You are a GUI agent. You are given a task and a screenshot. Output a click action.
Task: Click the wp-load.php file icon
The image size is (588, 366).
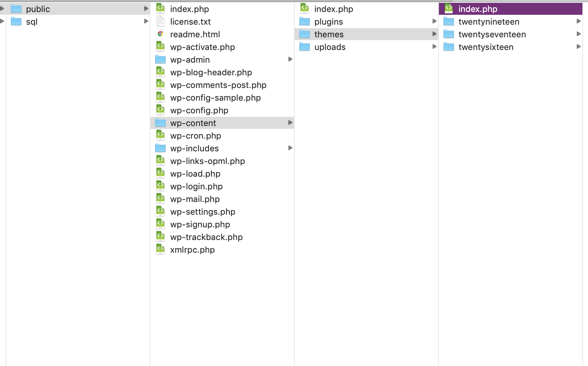click(160, 173)
